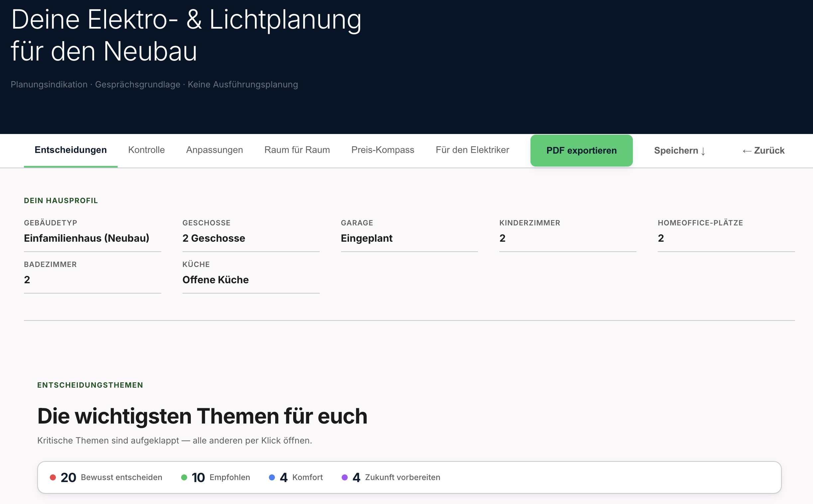Screen dimensions: 813x504
Task: Filter by 4 Zukunft vorbereiten topics
Action: click(391, 477)
